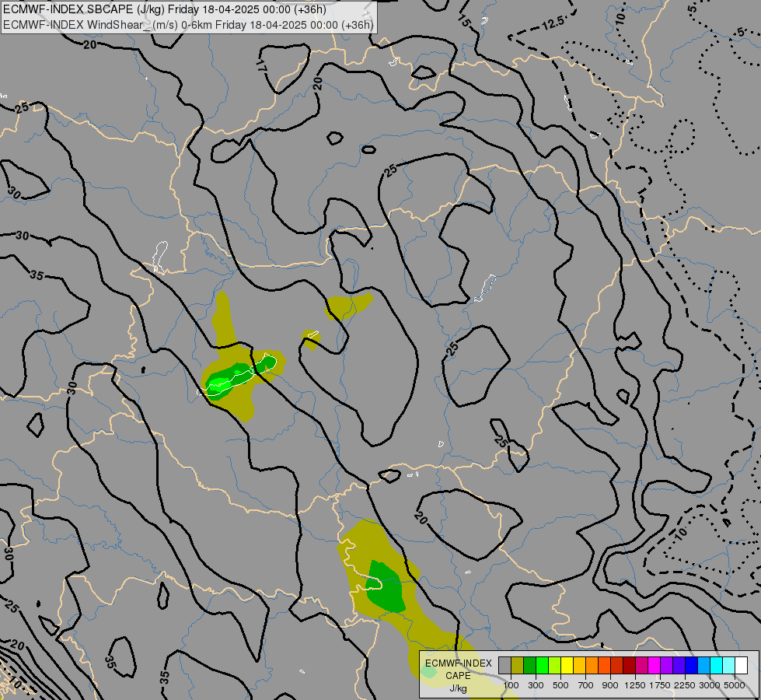Click the 1750 legend scale label
Screen dimensions: 761x700
[x=660, y=685]
